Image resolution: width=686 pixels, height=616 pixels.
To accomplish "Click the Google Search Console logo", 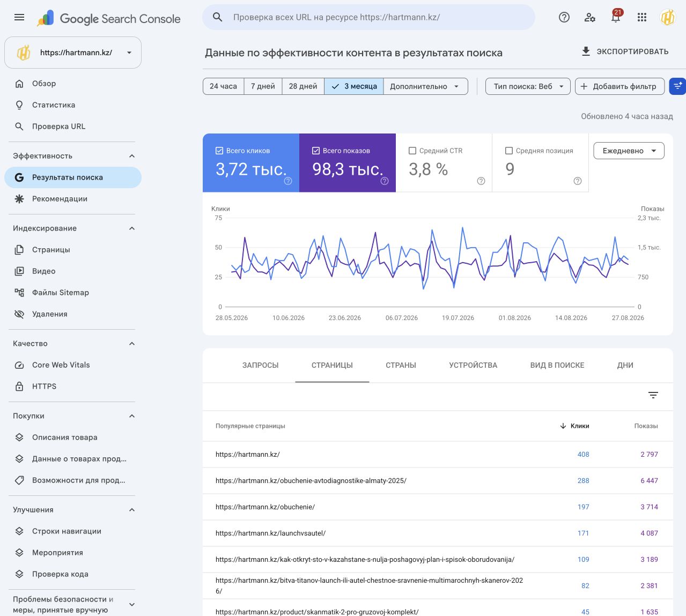I will (109, 19).
